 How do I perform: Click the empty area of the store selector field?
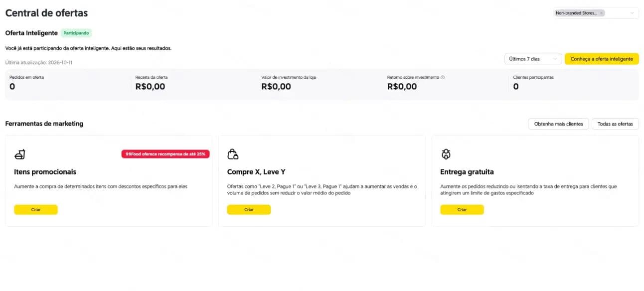tap(617, 13)
